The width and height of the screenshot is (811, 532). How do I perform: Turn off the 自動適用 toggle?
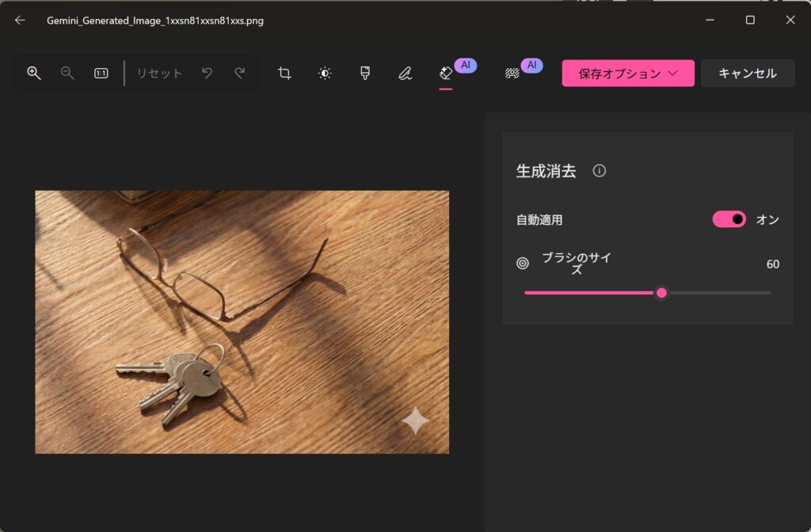pos(729,219)
